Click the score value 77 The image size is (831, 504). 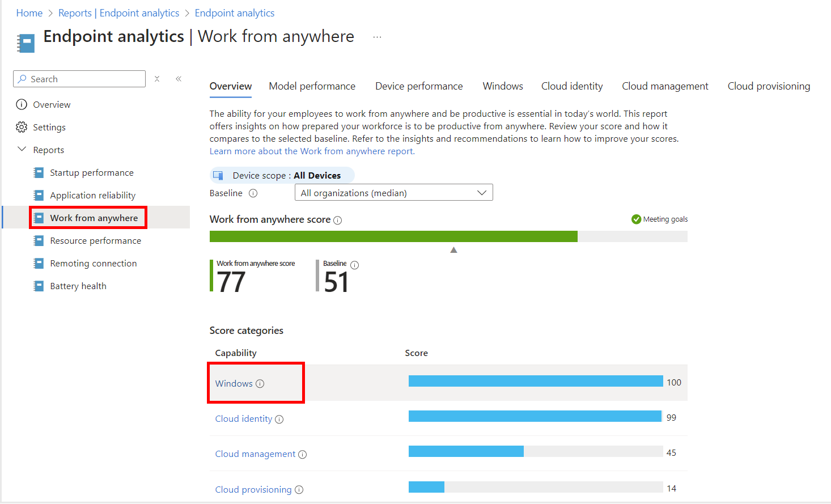(x=231, y=282)
